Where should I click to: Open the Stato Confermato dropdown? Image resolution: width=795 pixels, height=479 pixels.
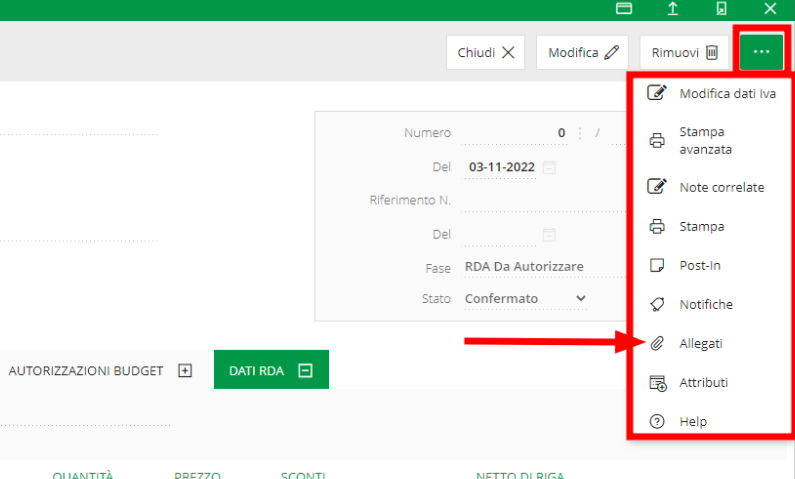[580, 298]
